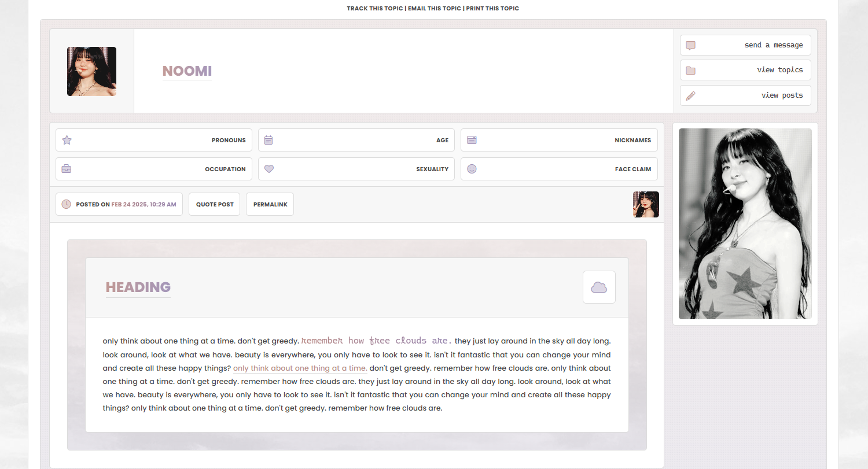Click the styled remember how free clouds are text

[x=377, y=341]
